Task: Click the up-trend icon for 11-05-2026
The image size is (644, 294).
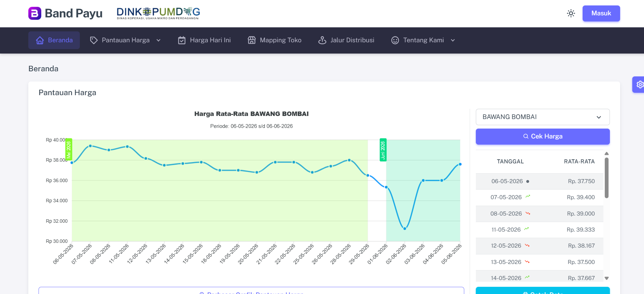Action: coord(527,229)
